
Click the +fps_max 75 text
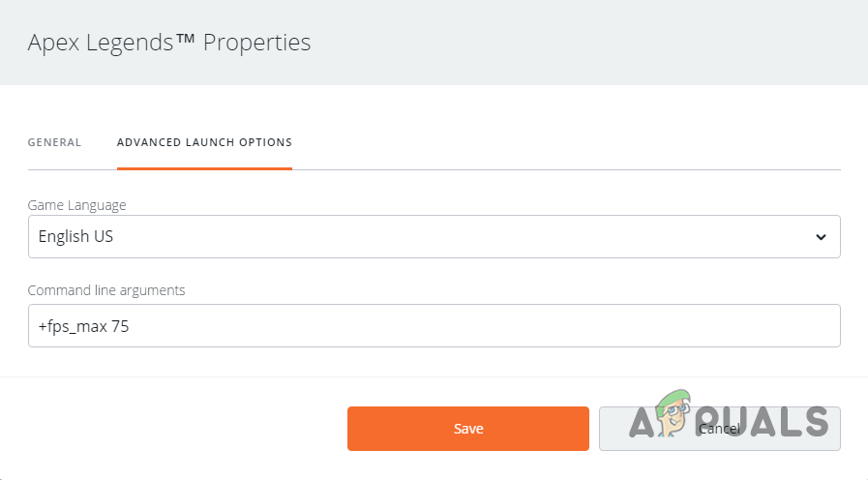click(83, 327)
